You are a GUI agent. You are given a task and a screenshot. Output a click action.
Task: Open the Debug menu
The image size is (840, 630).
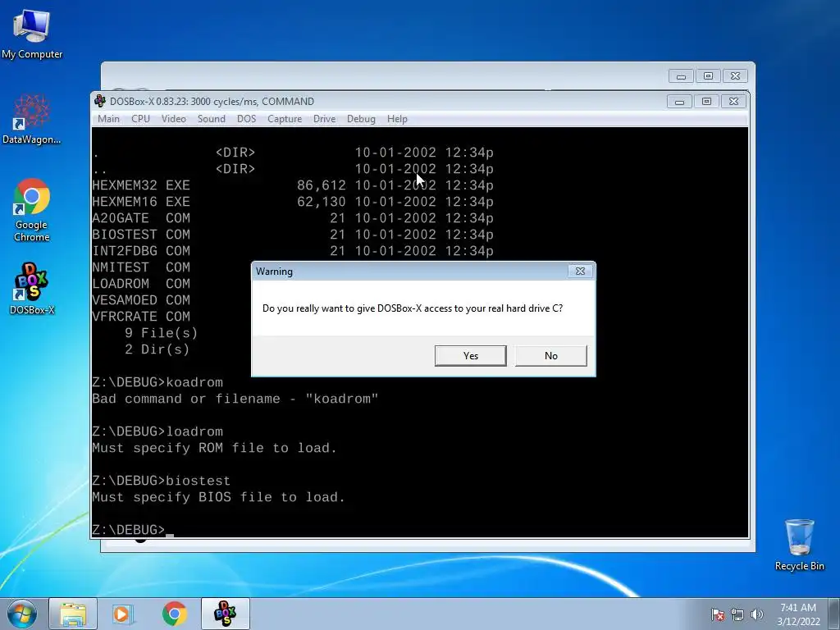(x=361, y=119)
